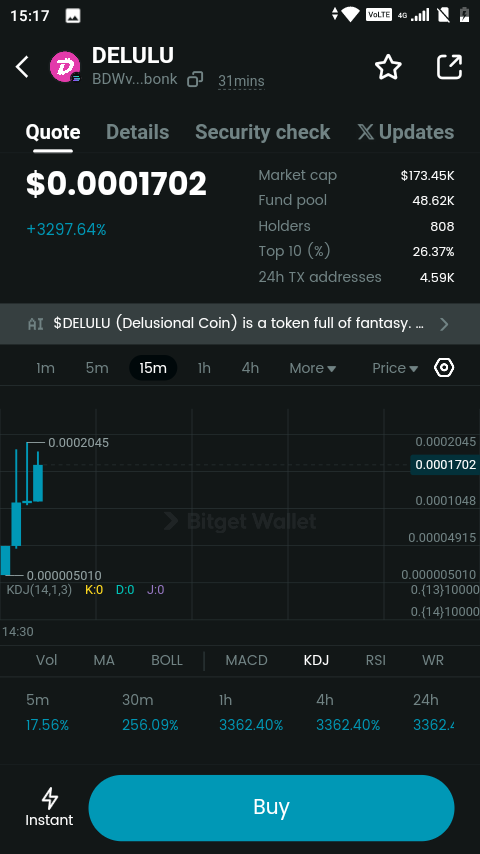
Task: Tap the $0.0001702 price
Action: [117, 184]
